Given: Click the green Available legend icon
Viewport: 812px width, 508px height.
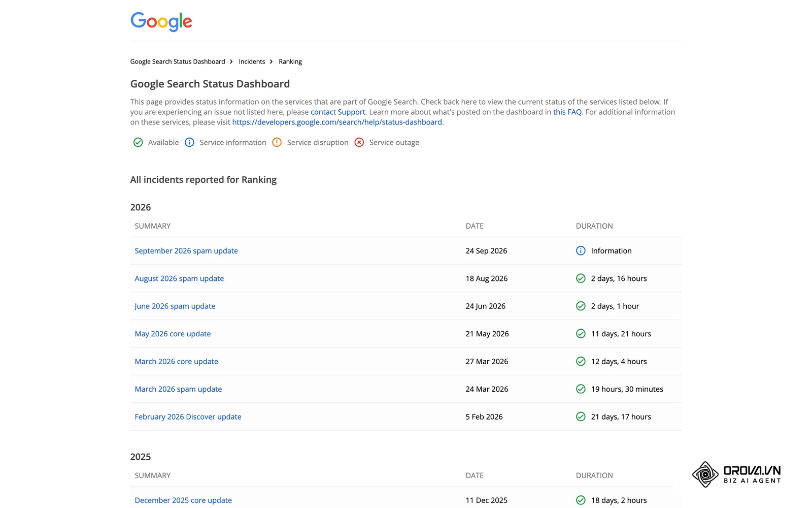Looking at the screenshot, I should (x=138, y=142).
